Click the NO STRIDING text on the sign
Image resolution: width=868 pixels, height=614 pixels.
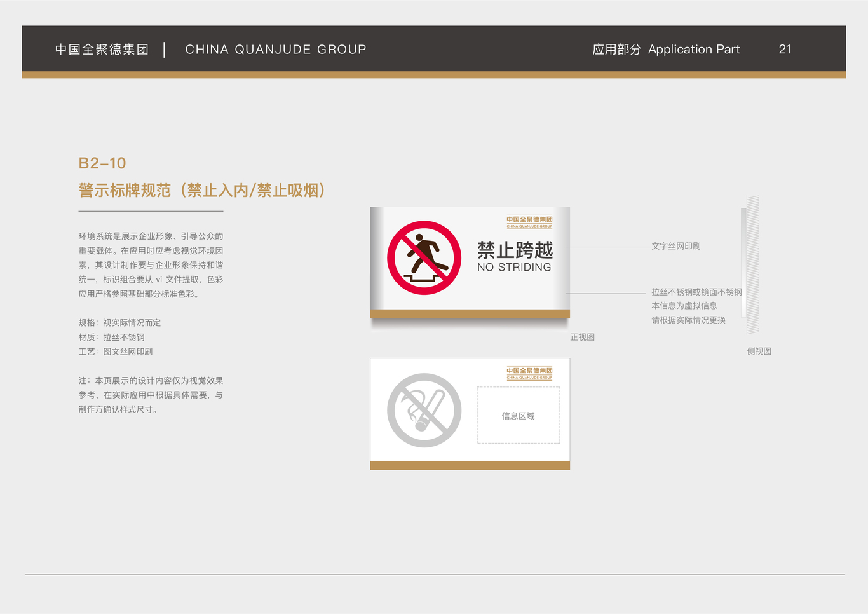(514, 267)
